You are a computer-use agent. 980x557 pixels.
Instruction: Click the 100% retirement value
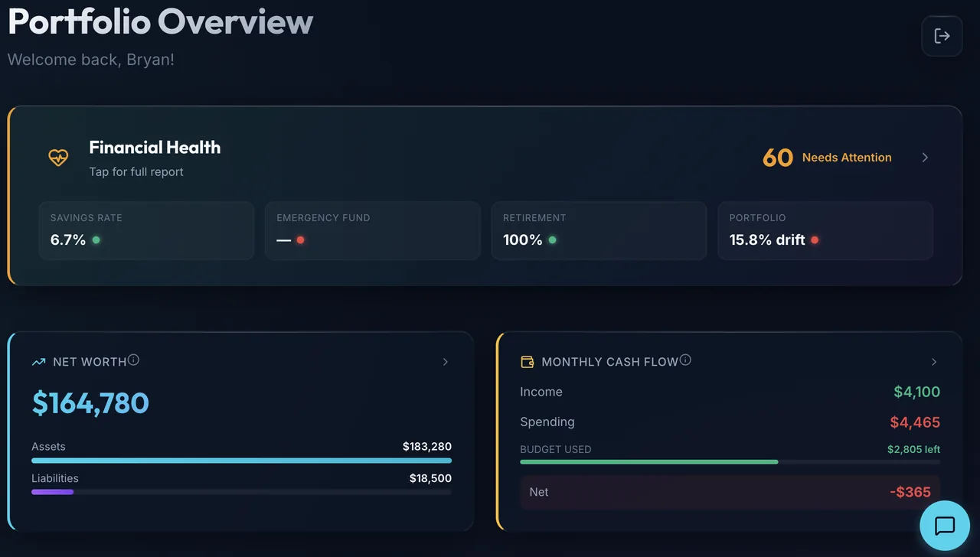523,239
